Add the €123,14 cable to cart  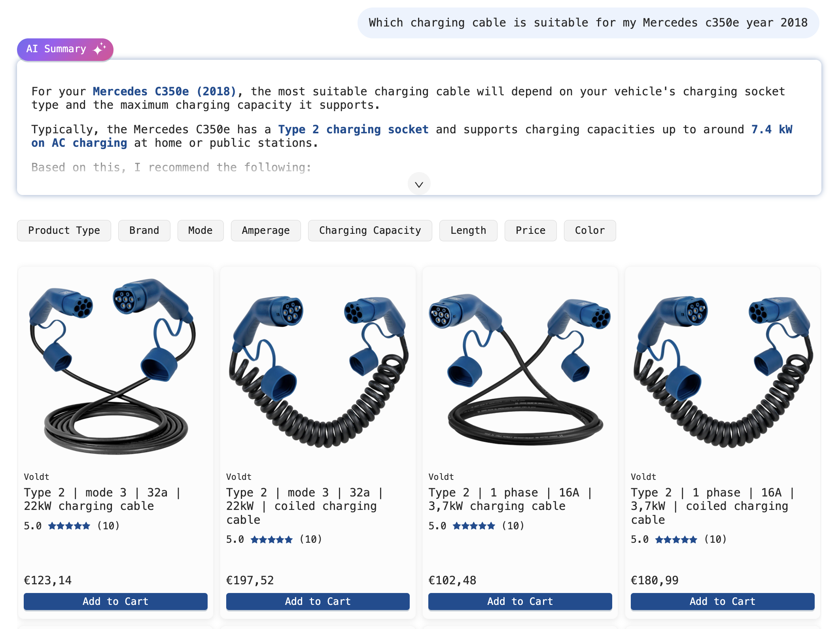(115, 601)
